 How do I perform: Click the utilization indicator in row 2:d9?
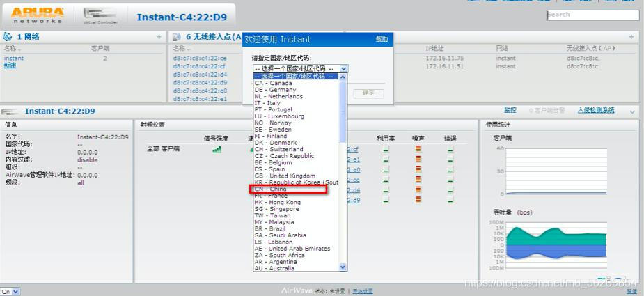click(x=386, y=200)
